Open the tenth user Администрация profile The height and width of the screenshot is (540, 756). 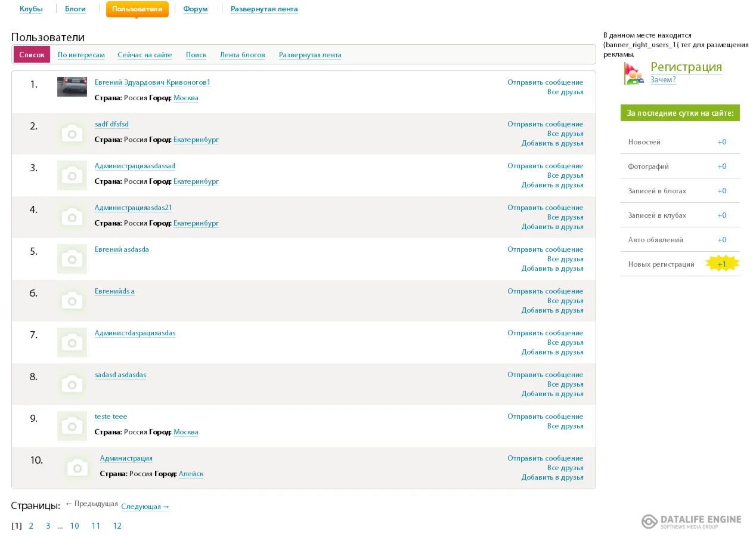(126, 458)
